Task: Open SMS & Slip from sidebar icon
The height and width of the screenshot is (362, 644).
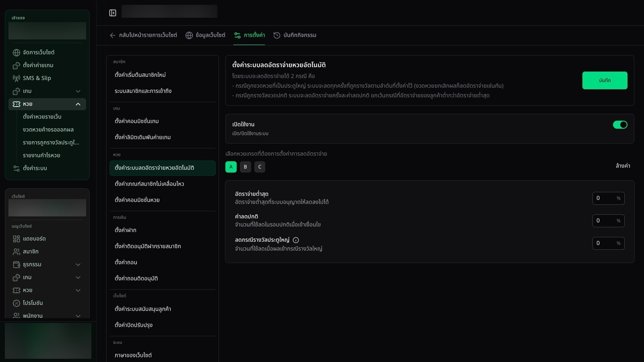Action: pos(17,78)
